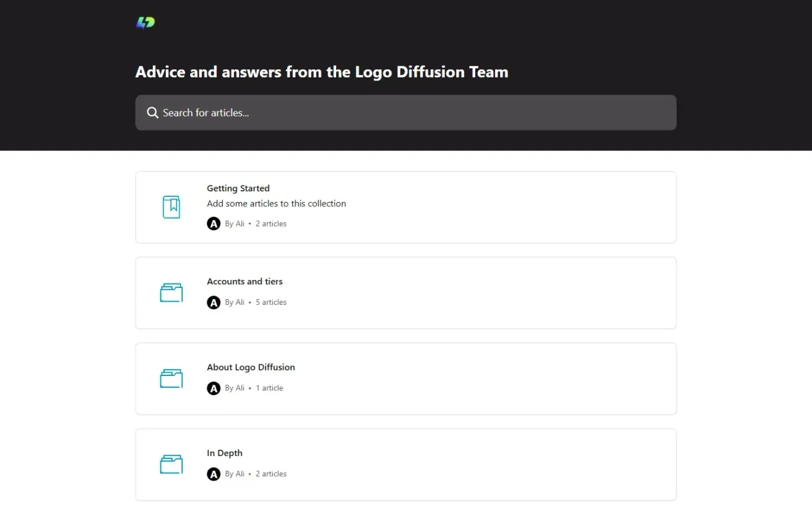Open the Logo Diffusion logo in the header
Image resolution: width=812 pixels, height=508 pixels.
click(145, 23)
